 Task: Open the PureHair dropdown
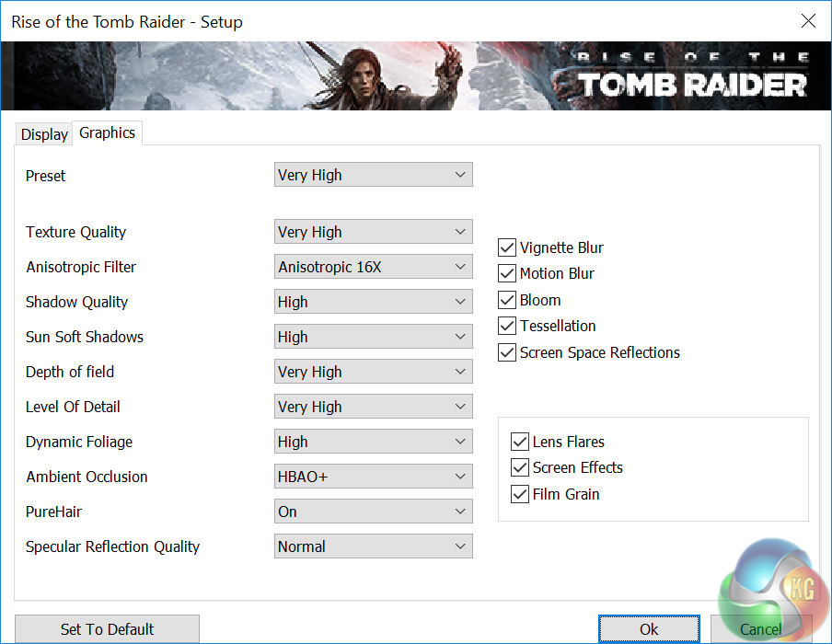pyautogui.click(x=373, y=512)
